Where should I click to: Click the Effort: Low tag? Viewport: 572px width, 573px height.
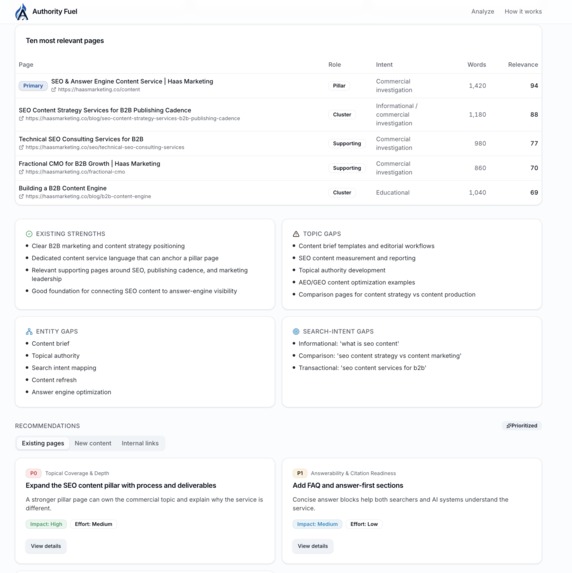(x=364, y=524)
